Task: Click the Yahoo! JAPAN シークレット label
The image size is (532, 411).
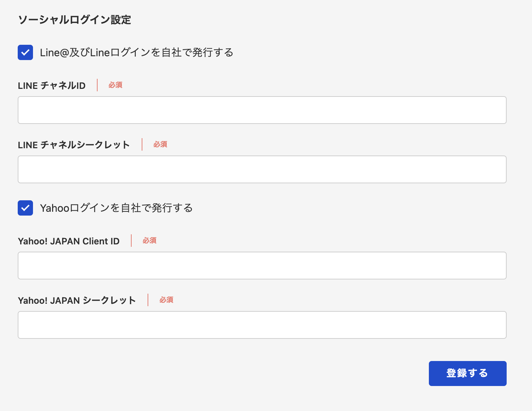Action: pyautogui.click(x=77, y=300)
